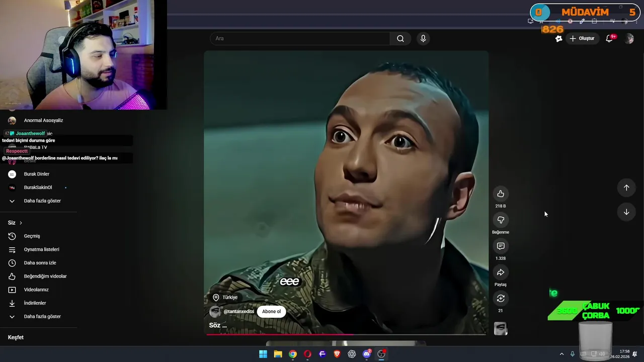Screen dimensions: 644x362
Task: Open the remix icon showing 21
Action: point(501,299)
